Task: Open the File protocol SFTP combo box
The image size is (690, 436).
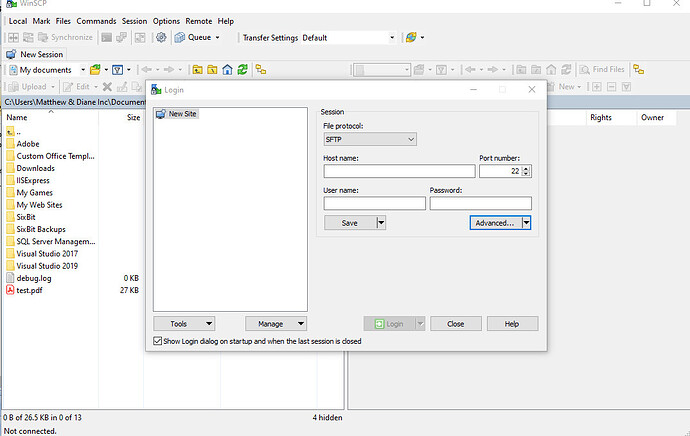Action: click(x=370, y=139)
